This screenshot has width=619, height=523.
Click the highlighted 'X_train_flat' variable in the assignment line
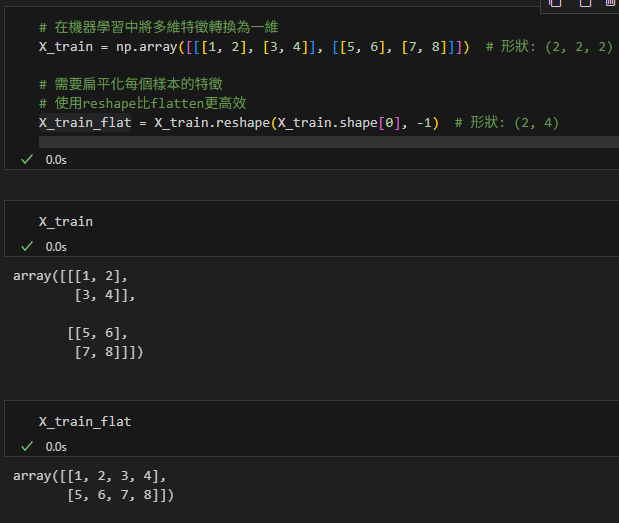pyautogui.click(x=85, y=123)
